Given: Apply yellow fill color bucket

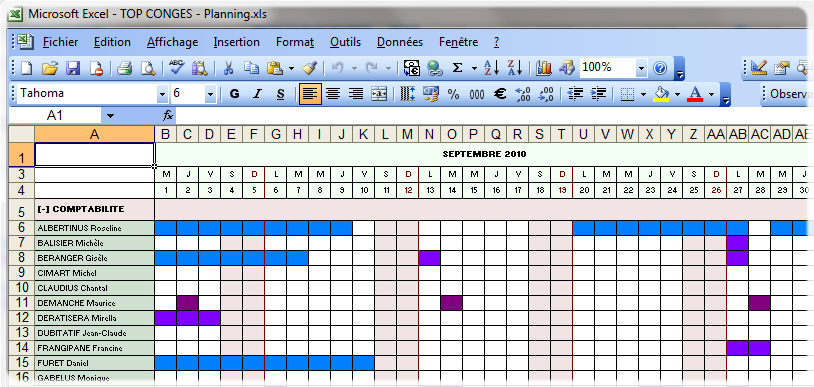Looking at the screenshot, I should pos(661,95).
